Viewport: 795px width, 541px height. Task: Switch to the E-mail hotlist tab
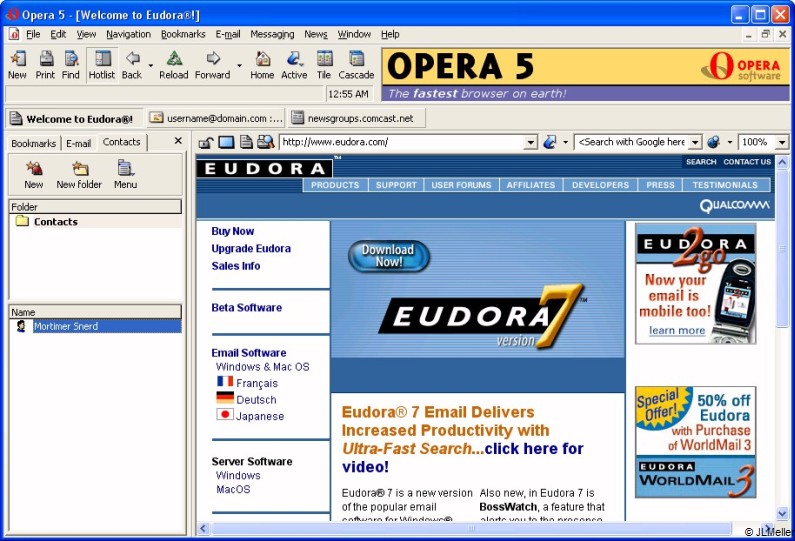click(x=79, y=143)
